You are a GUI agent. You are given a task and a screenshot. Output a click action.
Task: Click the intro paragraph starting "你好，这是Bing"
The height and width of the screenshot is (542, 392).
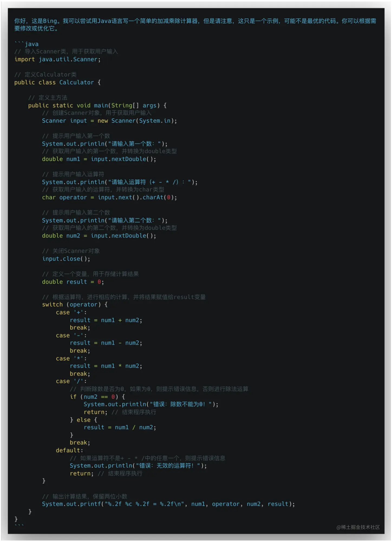[195, 25]
